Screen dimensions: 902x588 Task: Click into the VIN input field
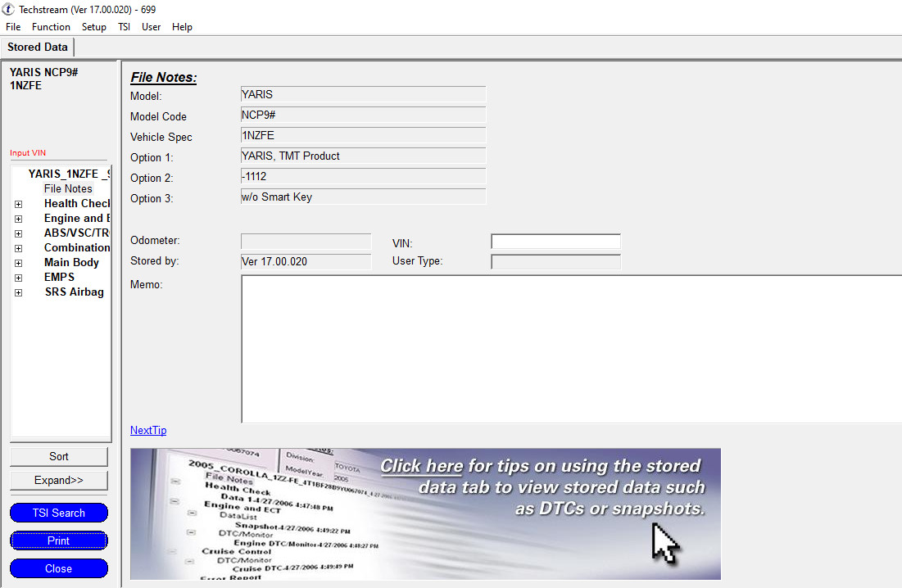coord(555,242)
